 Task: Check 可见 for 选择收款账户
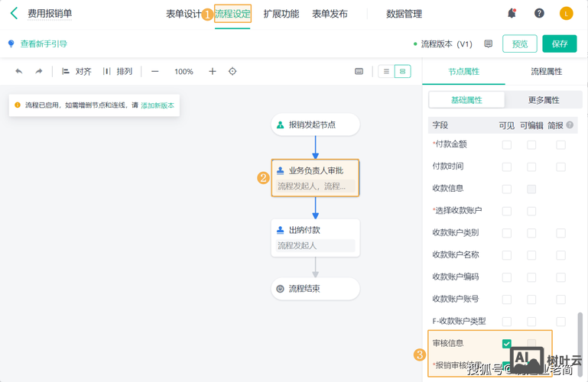click(x=507, y=211)
